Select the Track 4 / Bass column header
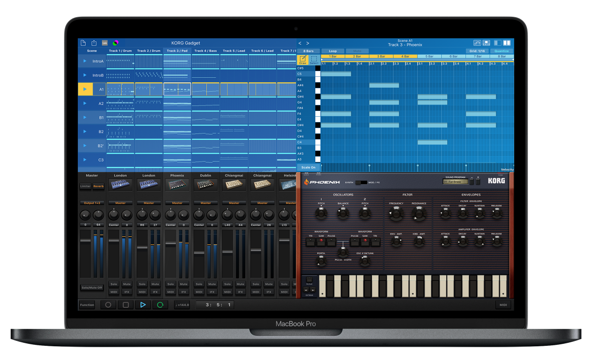The width and height of the screenshot is (591, 364). [x=205, y=51]
